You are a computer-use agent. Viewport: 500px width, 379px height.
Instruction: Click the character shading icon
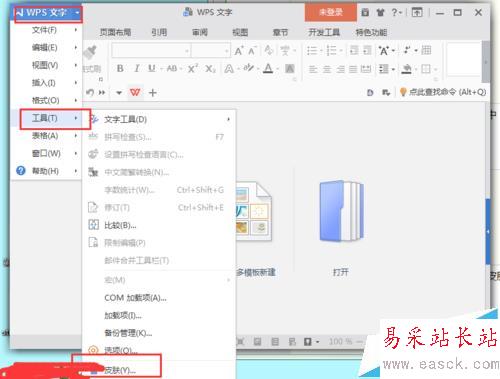(x=290, y=69)
